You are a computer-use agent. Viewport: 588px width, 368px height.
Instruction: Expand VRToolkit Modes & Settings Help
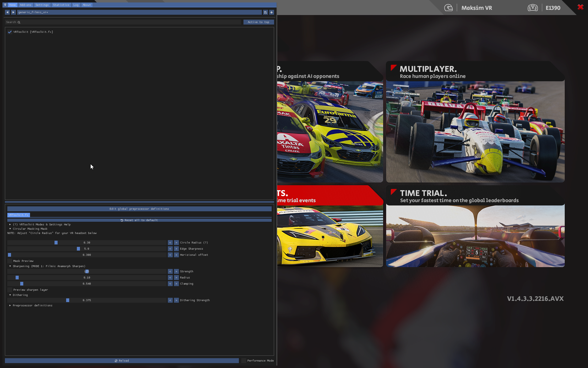click(x=10, y=224)
